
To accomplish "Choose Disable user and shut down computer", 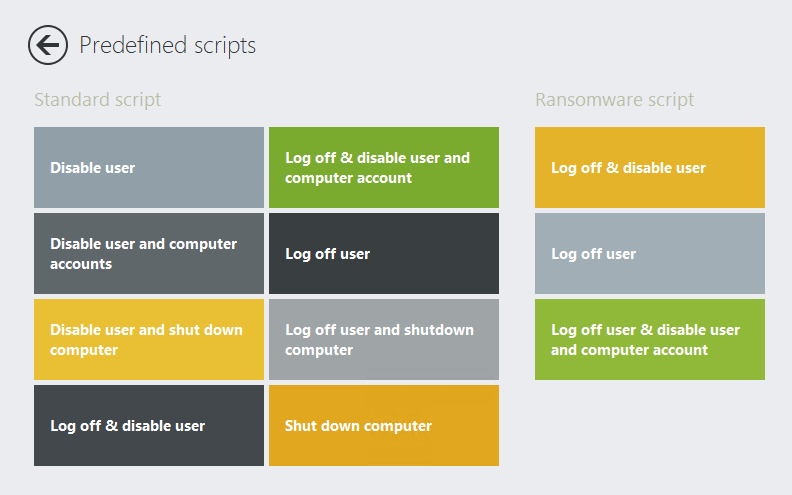I will [149, 340].
